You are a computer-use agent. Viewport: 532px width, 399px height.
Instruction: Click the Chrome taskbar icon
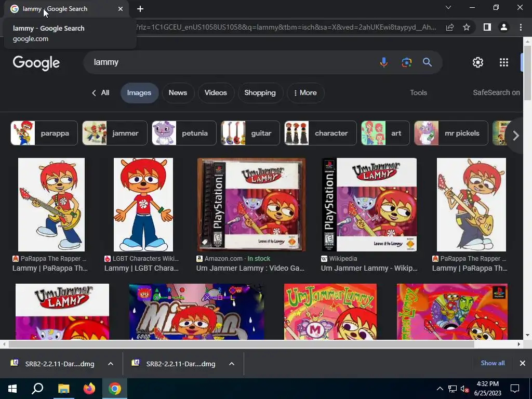pos(115,389)
